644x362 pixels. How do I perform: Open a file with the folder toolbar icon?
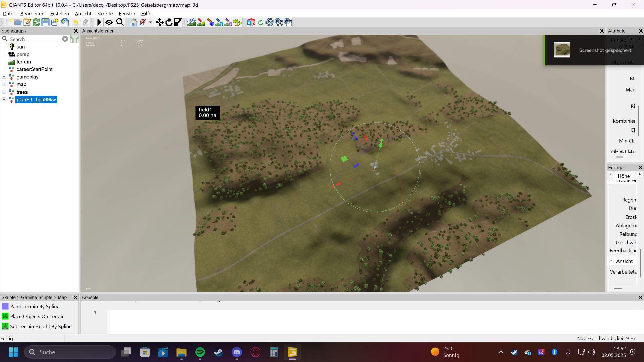(x=18, y=22)
